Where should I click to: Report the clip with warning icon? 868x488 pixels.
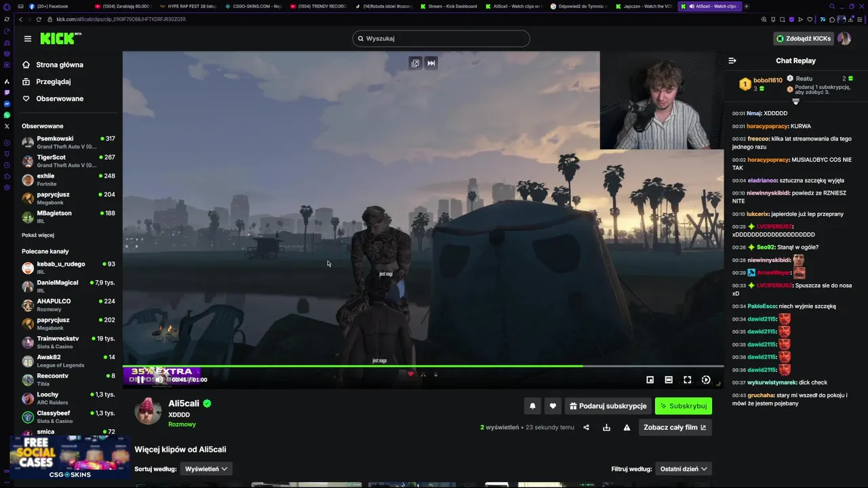pos(627,428)
